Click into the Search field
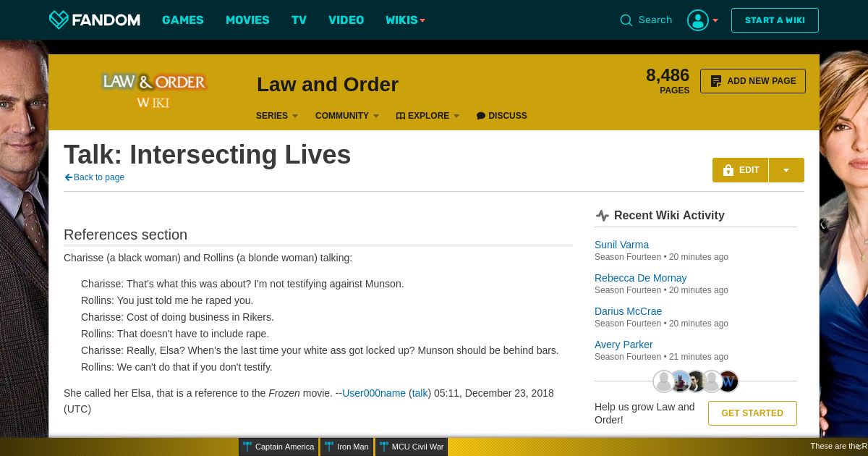The width and height of the screenshot is (868, 456). pos(655,20)
